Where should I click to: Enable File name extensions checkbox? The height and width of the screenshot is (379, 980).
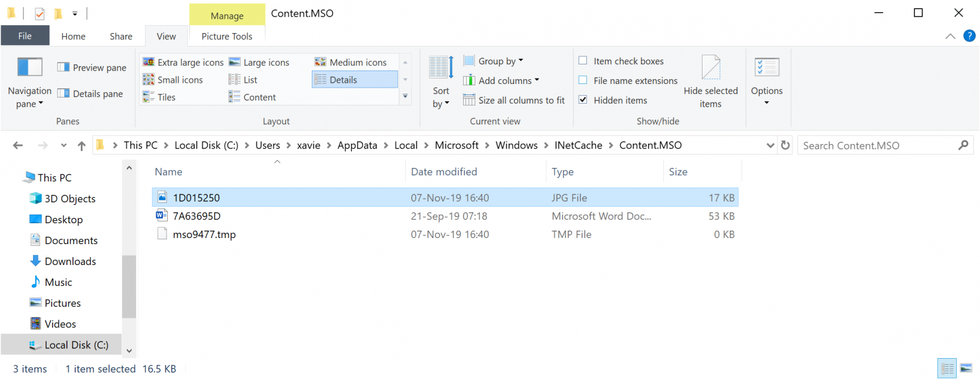pyautogui.click(x=583, y=80)
